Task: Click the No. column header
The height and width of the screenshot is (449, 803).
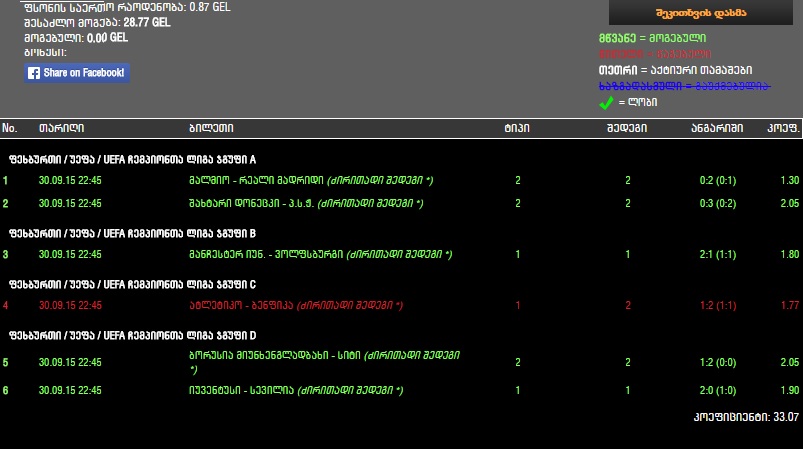Action: [10, 128]
